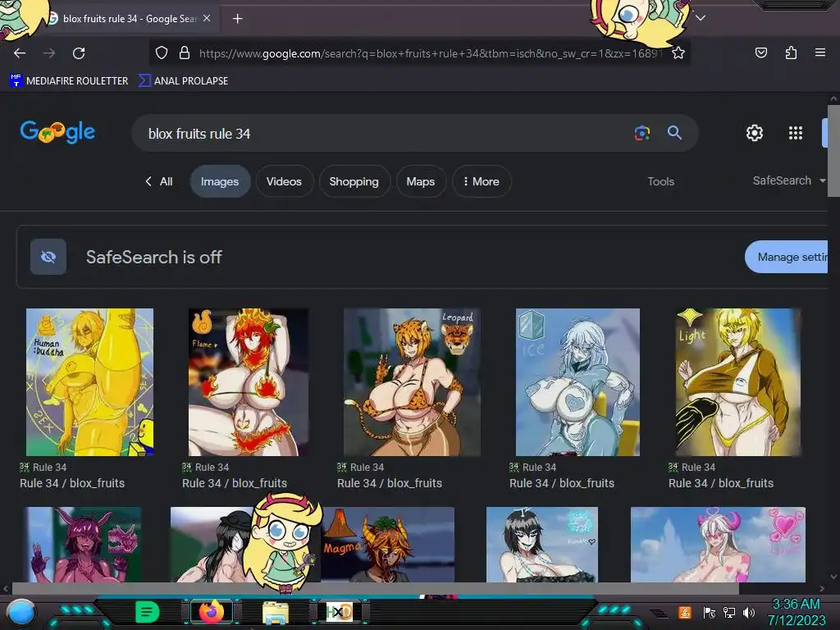Reload the current page
Image resolution: width=840 pixels, height=630 pixels.
pyautogui.click(x=79, y=53)
